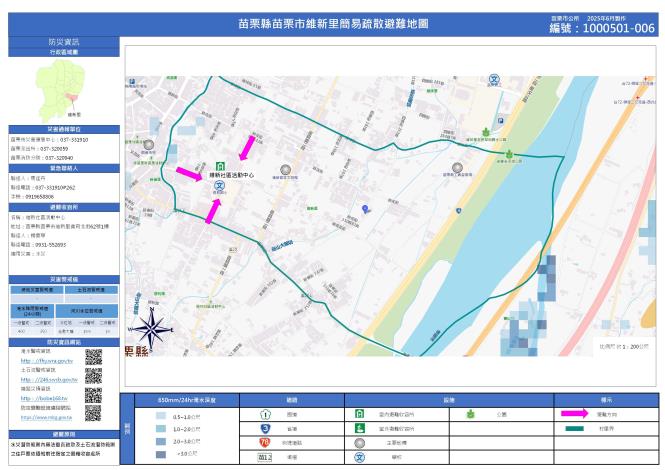Click the pink evacuation direction arrow in legend
665x470 pixels.
tap(574, 413)
